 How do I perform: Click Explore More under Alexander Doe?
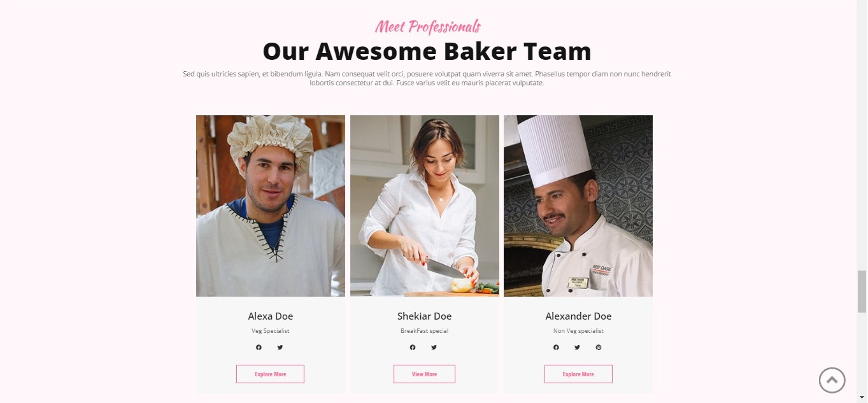pyautogui.click(x=578, y=374)
